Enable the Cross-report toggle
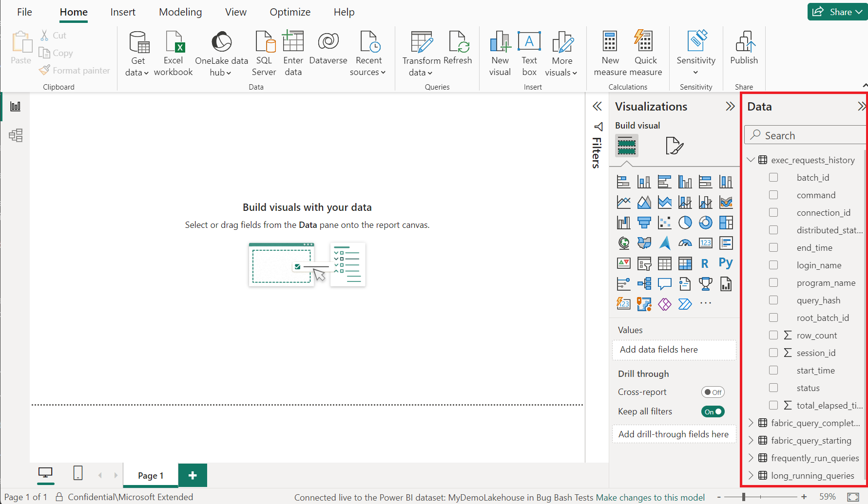The image size is (868, 504). pyautogui.click(x=713, y=392)
